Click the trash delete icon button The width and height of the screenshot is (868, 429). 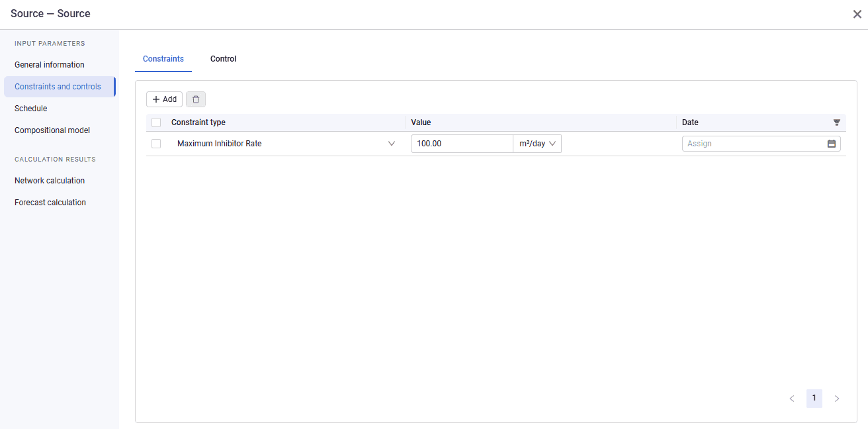(x=196, y=99)
